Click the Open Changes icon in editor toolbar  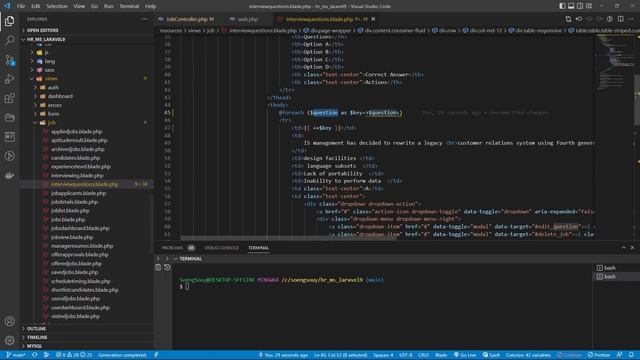(x=568, y=19)
